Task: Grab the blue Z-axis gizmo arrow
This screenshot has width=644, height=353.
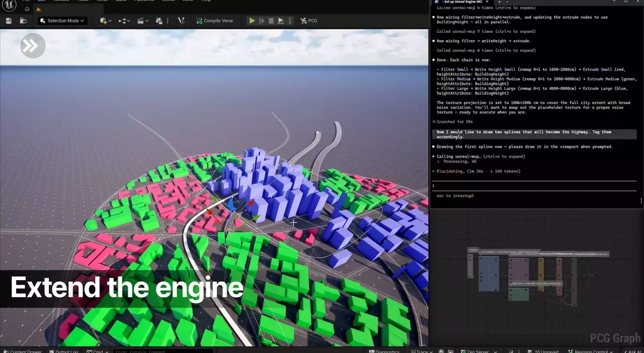Action: 231,205
